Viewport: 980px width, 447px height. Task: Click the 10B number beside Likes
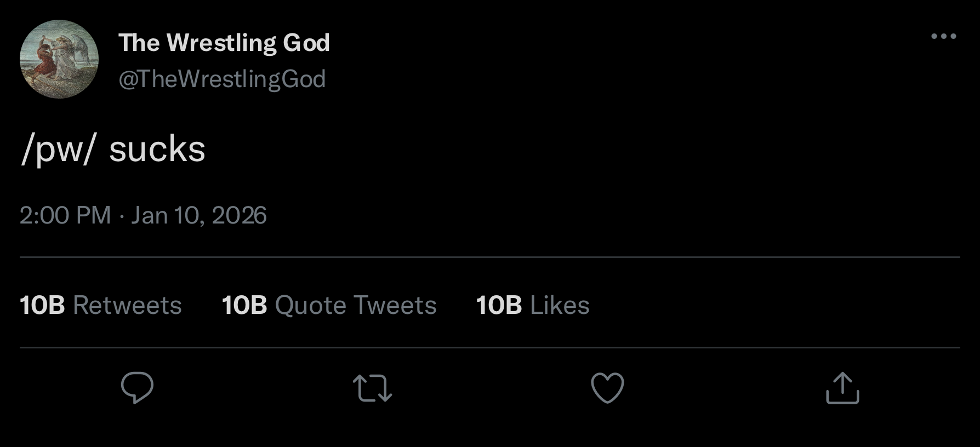499,305
